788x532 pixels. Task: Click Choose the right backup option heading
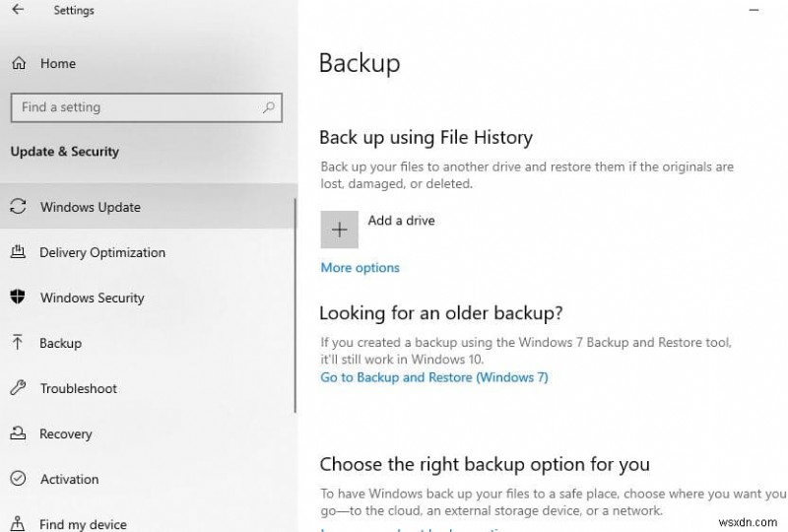485,464
